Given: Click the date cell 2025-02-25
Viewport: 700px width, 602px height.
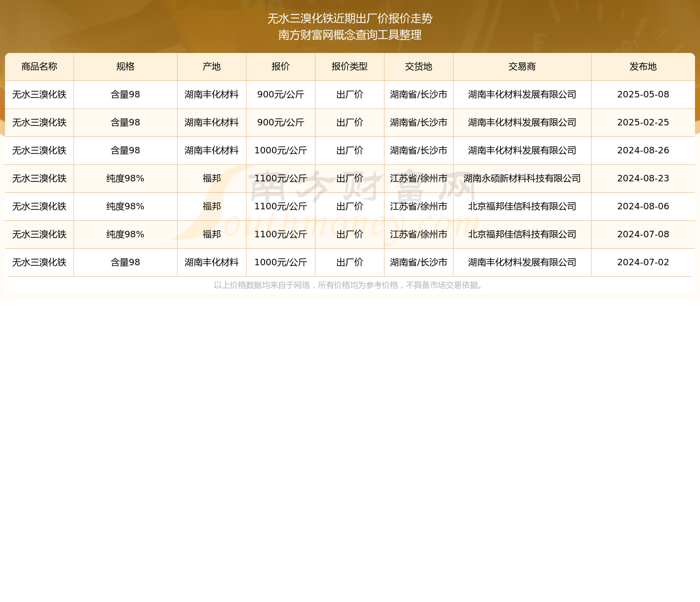Looking at the screenshot, I should [643, 122].
